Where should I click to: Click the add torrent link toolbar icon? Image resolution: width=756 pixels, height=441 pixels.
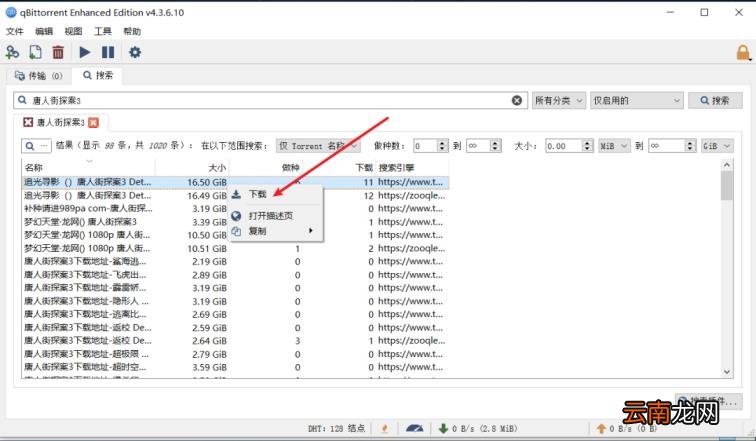tap(12, 52)
